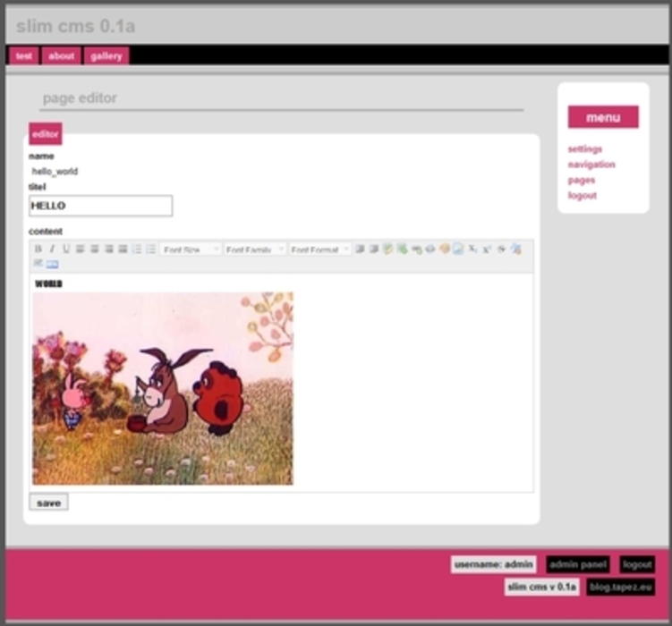Viewport: 672px width, 626px height.
Task: Open the text color palette icon
Action: [445, 249]
